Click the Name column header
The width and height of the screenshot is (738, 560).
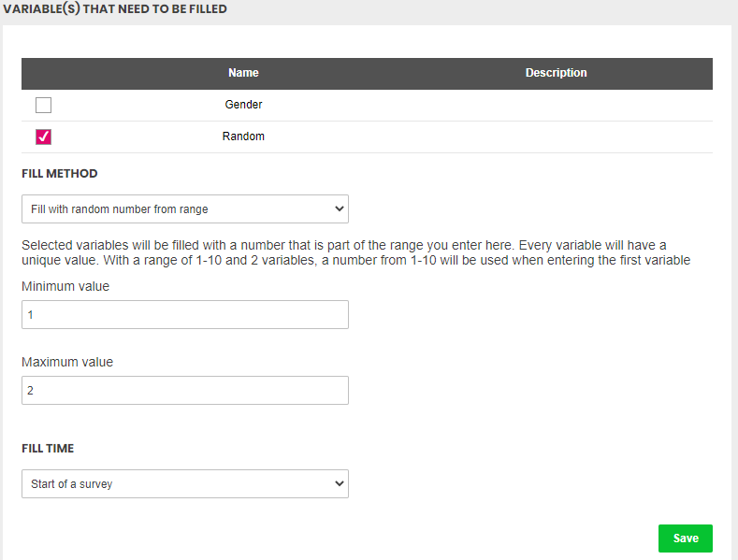point(243,73)
